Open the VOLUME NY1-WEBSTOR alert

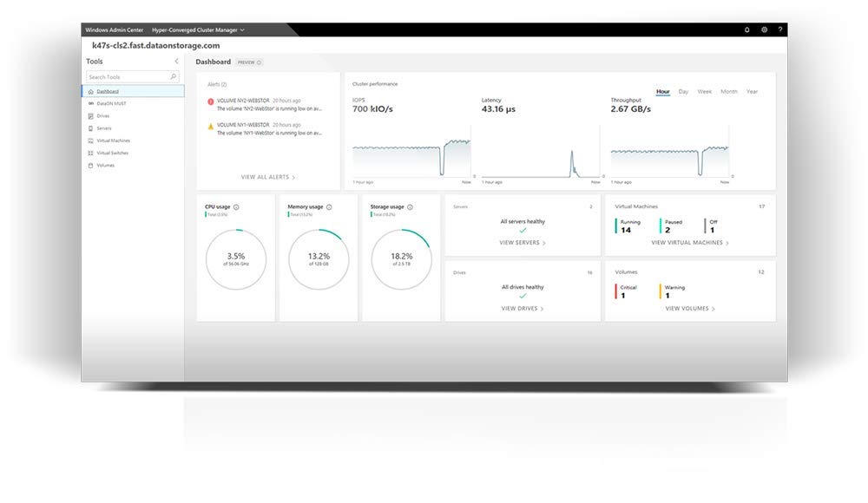(265, 129)
